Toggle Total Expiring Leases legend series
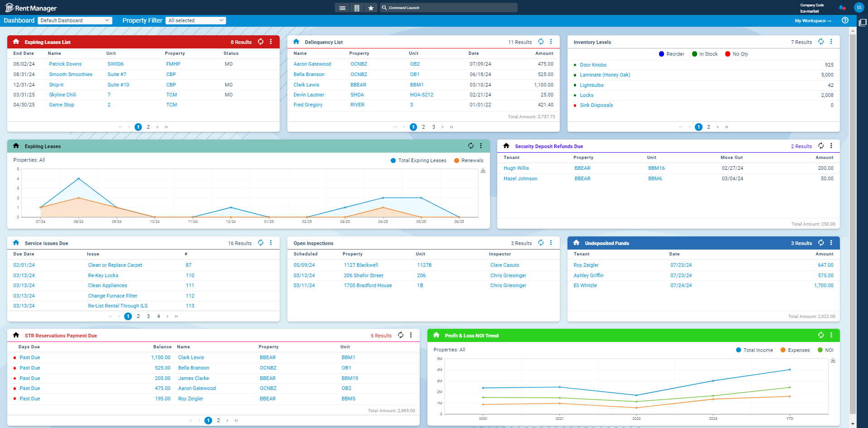This screenshot has width=868, height=428. click(418, 160)
